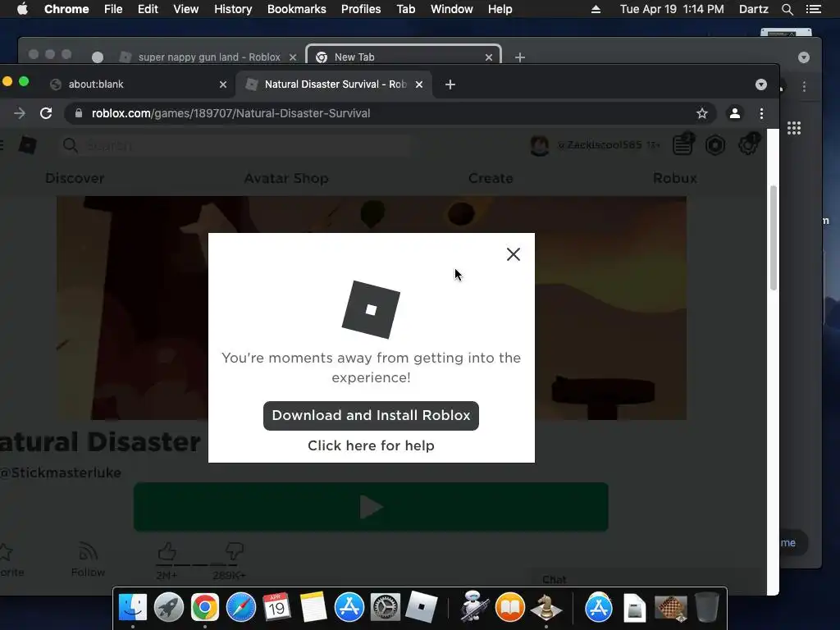This screenshot has height=630, width=840.
Task: Click Download and Install Roblox button
Action: pos(371,416)
